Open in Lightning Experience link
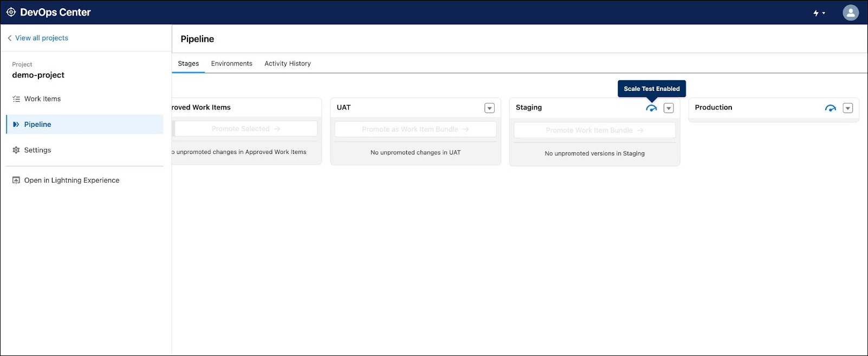Screen dimensions: 868x356 pyautogui.click(x=72, y=180)
